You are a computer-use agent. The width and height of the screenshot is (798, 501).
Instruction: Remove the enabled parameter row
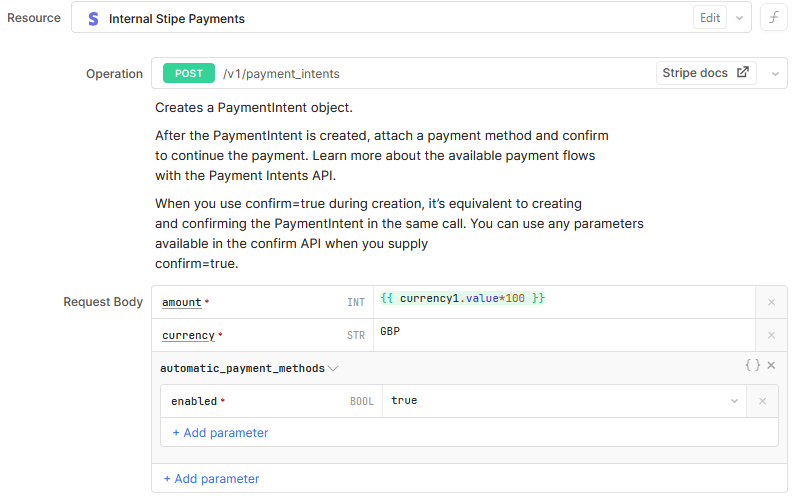pos(762,401)
